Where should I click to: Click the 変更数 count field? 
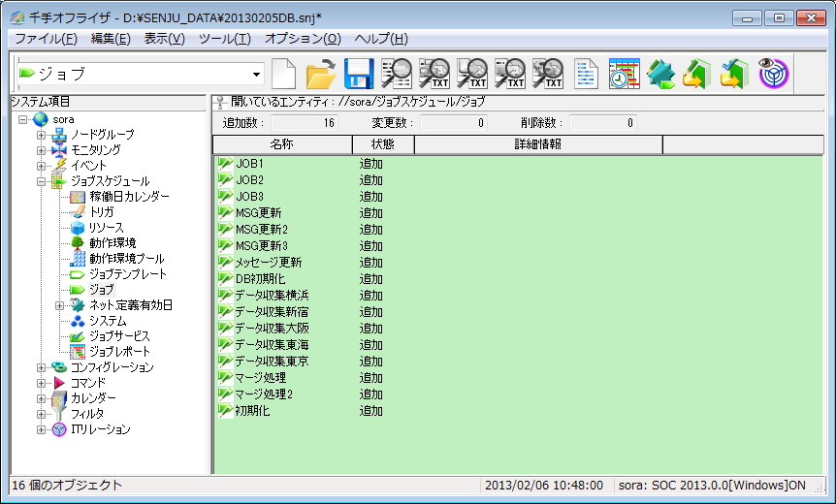[x=454, y=123]
